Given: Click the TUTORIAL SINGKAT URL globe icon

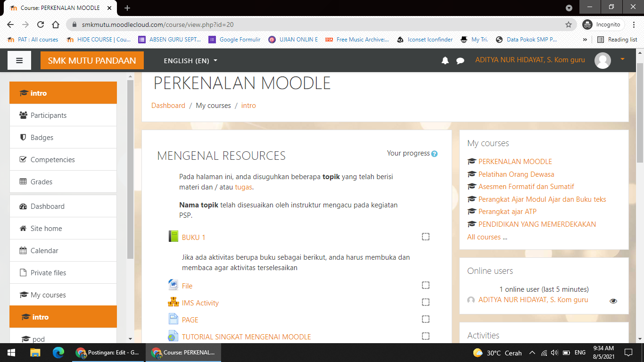Looking at the screenshot, I should click(173, 336).
